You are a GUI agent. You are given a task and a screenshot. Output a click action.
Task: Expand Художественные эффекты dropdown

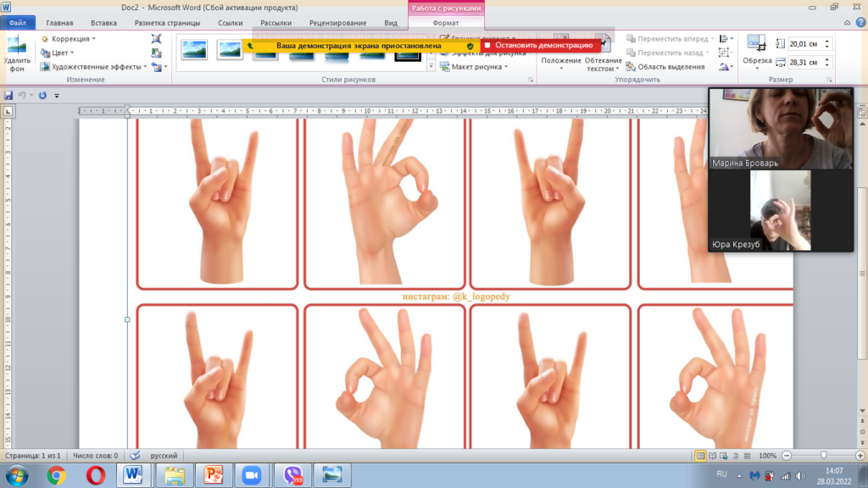[98, 66]
